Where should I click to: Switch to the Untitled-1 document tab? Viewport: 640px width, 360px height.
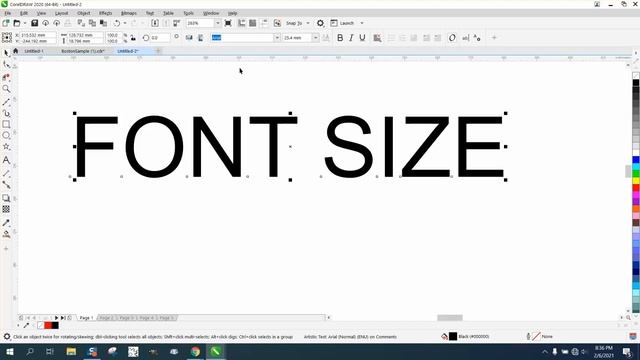tap(33, 51)
